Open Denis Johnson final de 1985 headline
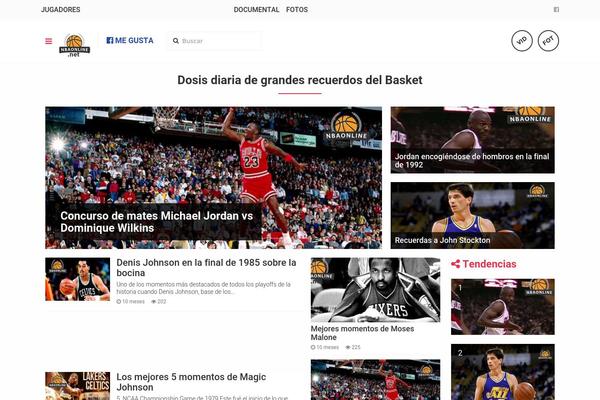The height and width of the screenshot is (400, 600). coord(206,268)
